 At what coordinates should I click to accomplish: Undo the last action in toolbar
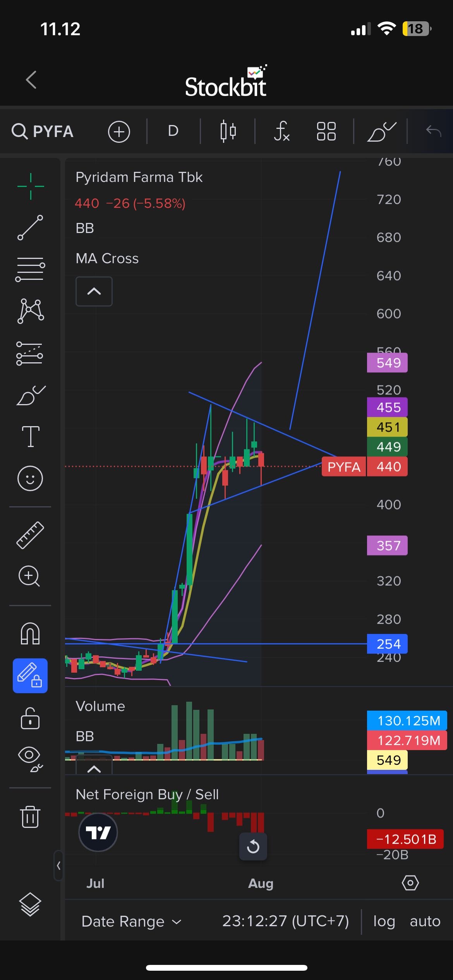click(434, 131)
